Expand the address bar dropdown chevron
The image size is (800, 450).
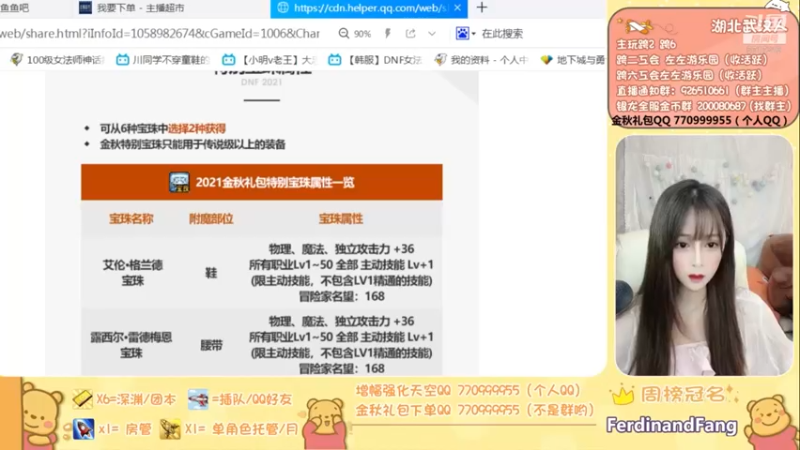tap(432, 34)
